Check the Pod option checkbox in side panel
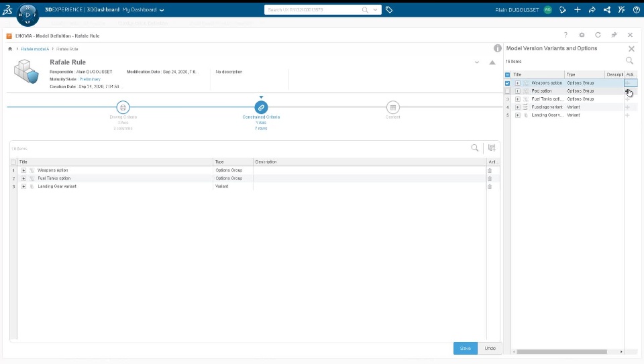 508,91
